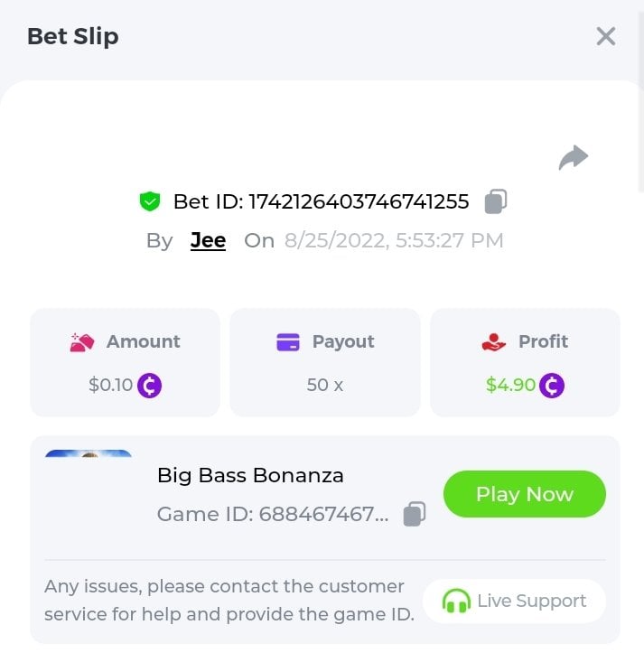This screenshot has height=662, width=644.
Task: Click the green headset support icon
Action: 456,601
